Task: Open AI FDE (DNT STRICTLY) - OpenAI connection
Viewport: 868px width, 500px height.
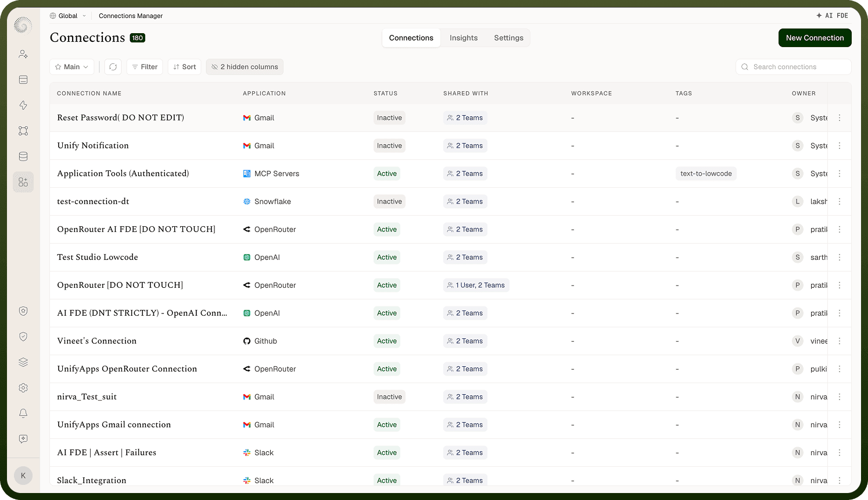Action: tap(142, 313)
